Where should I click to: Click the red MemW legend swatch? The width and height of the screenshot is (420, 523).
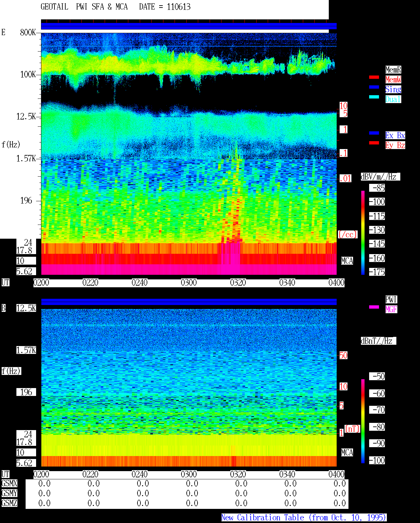[x=374, y=77]
